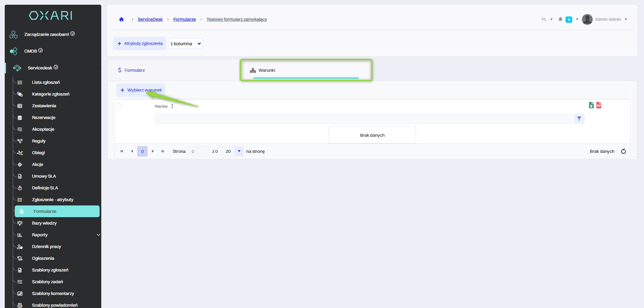Export table to PDF

point(599,105)
